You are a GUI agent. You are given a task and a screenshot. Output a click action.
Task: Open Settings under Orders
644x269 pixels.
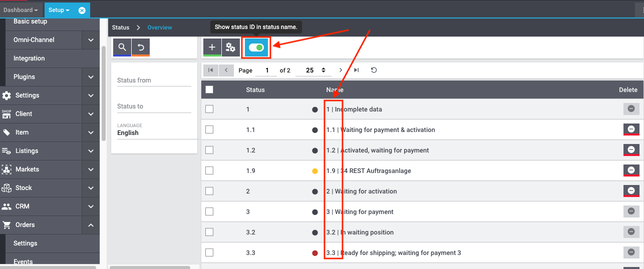tap(26, 243)
